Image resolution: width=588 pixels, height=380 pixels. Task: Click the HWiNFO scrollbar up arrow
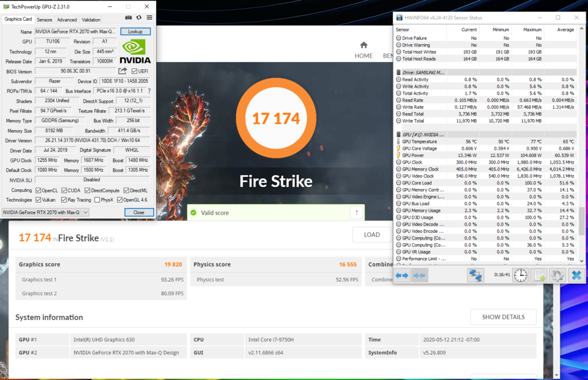pos(582,29)
